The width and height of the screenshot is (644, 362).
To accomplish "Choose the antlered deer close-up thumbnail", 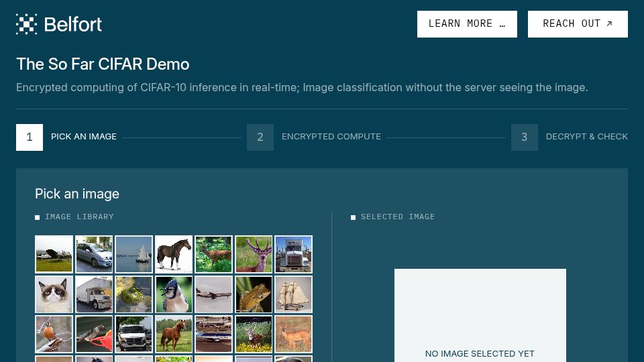I will (254, 254).
